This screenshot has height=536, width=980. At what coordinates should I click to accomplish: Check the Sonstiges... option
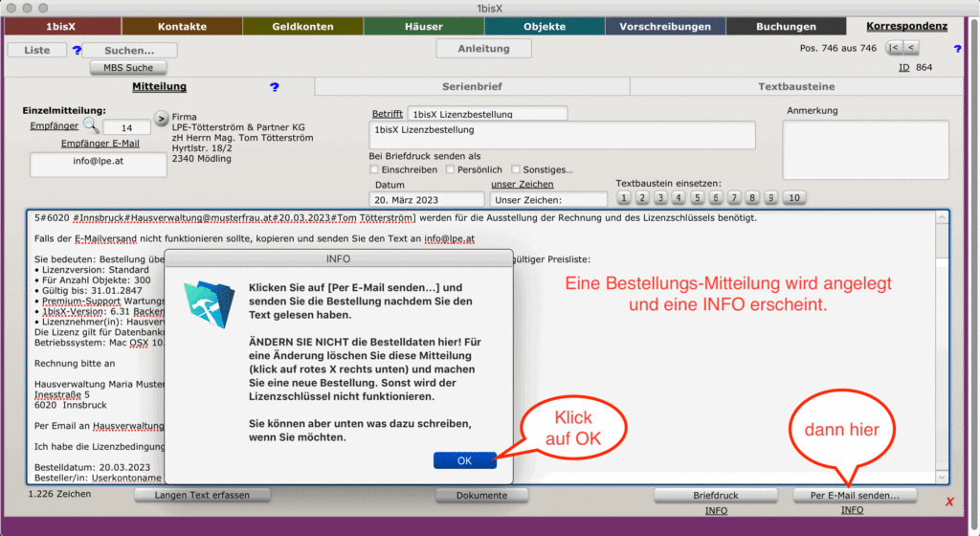pyautogui.click(x=517, y=169)
